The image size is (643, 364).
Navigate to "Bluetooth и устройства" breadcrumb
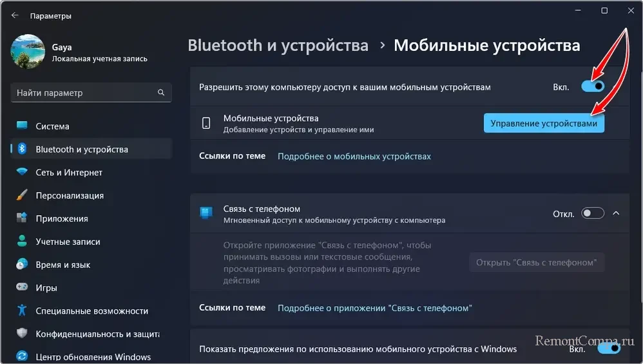point(278,46)
